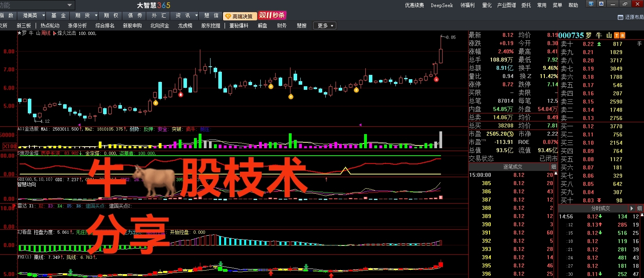The height and width of the screenshot is (278, 644).
Task: Click the 最新 8.12 price value
Action: pyautogui.click(x=508, y=35)
